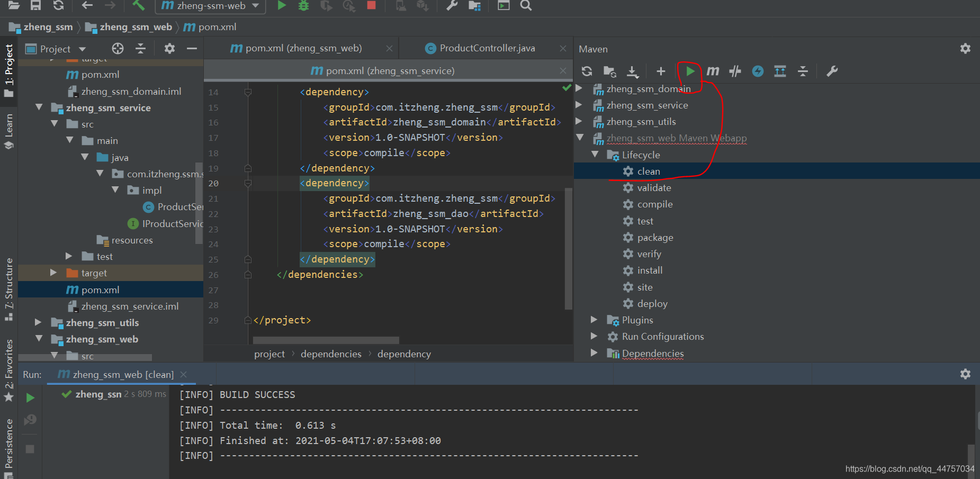
Task: Execute Maven goal via m icon
Action: click(x=713, y=71)
